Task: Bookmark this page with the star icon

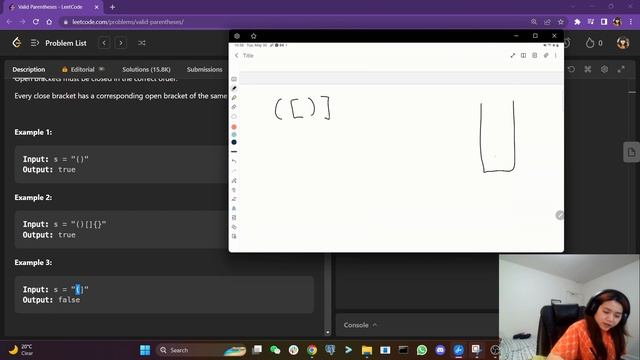Action: click(561, 22)
